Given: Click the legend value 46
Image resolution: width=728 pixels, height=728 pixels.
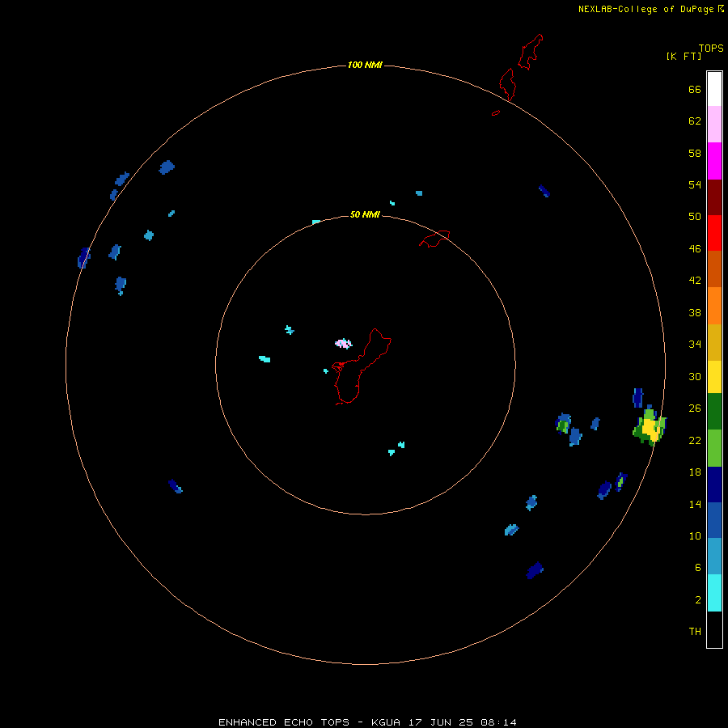Looking at the screenshot, I should 695,249.
